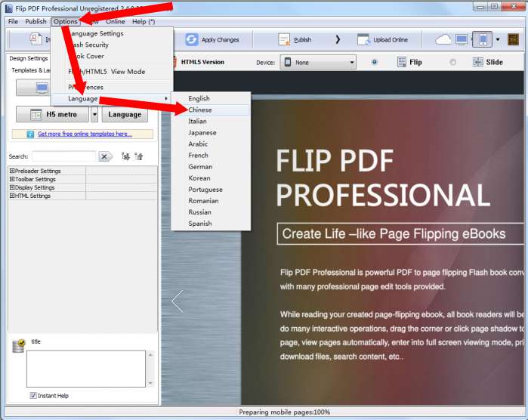Select French from language list
The height and width of the screenshot is (420, 528).
(x=211, y=156)
